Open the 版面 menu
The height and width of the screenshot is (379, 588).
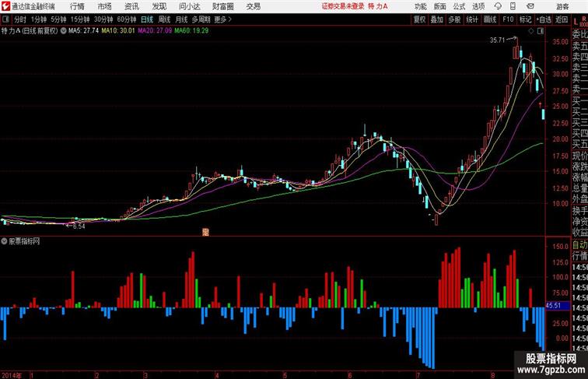tap(440, 6)
